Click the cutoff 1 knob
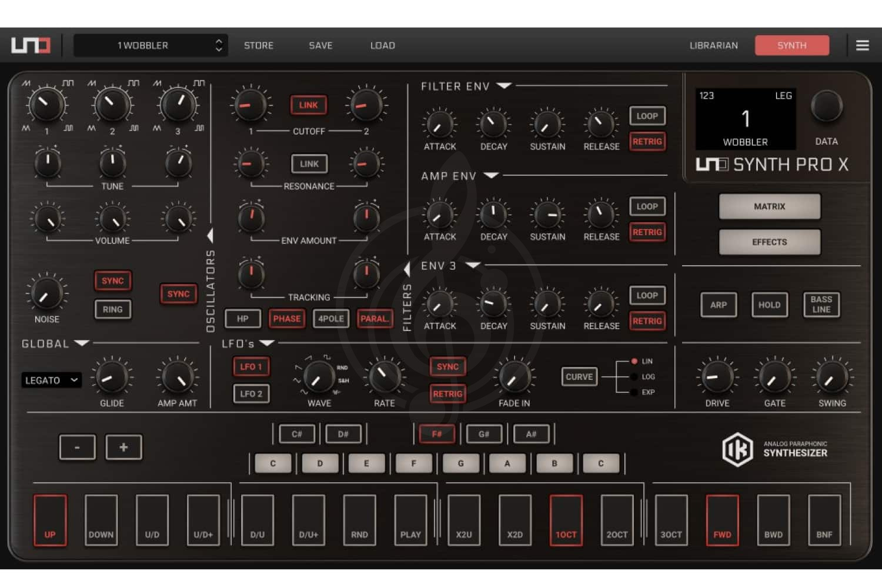This screenshot has width=882, height=588. tap(250, 106)
